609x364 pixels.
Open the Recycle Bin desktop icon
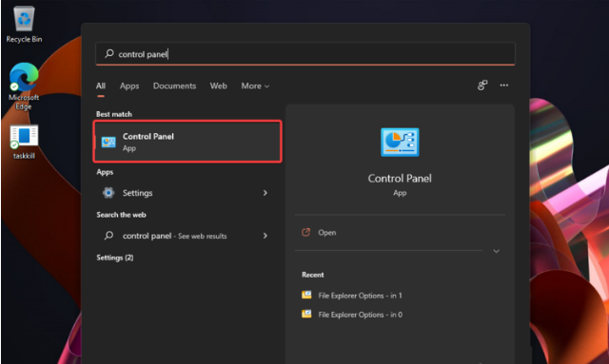24,24
